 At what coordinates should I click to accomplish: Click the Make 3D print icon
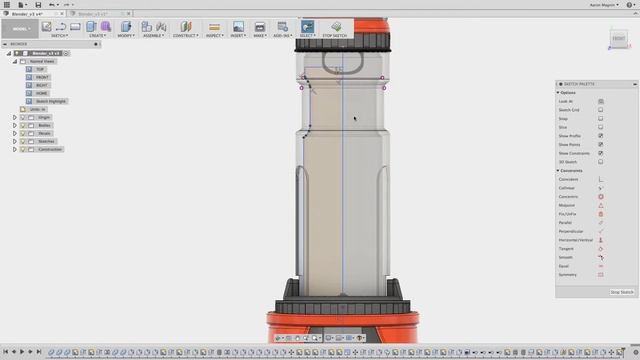click(x=260, y=27)
